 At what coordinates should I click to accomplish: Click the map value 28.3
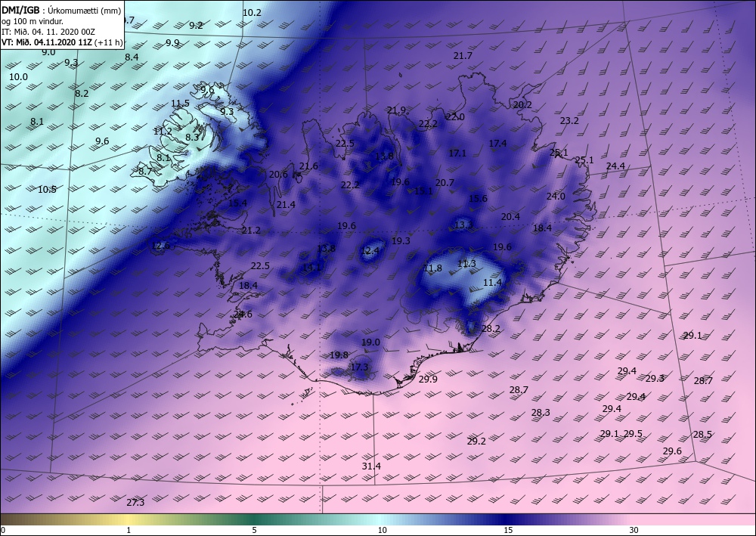(x=541, y=412)
